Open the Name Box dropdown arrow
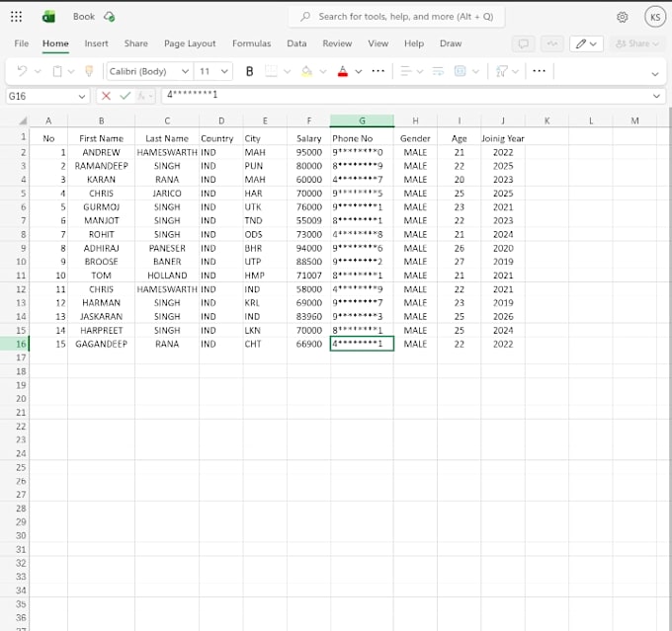672x631 pixels. [81, 97]
